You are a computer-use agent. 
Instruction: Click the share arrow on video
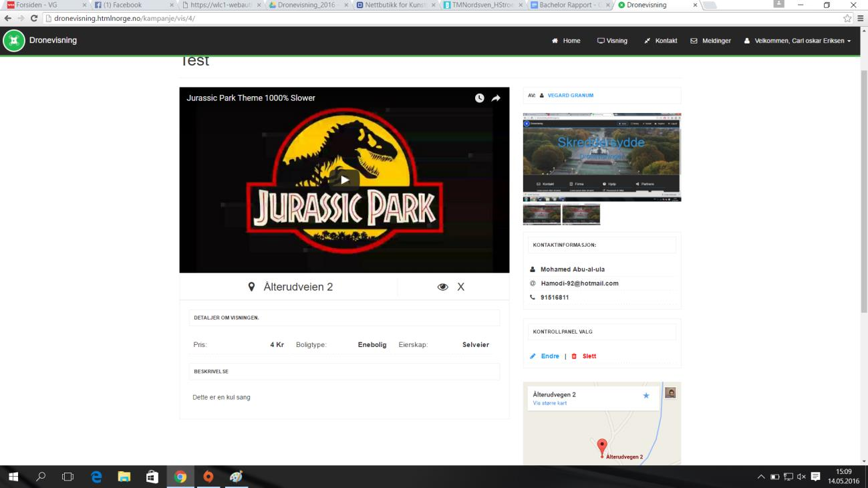click(496, 98)
